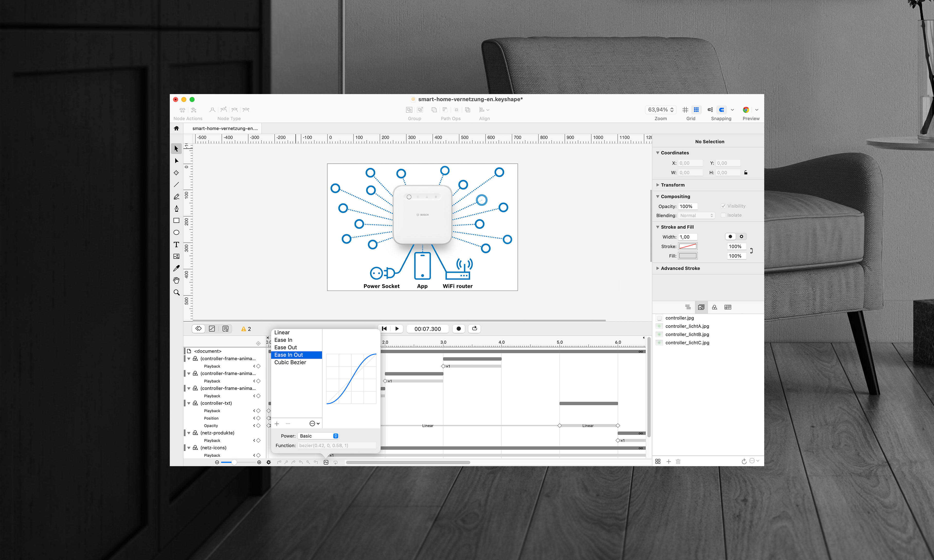
Task: Open the zoom percentage dropdown
Action: click(661, 110)
